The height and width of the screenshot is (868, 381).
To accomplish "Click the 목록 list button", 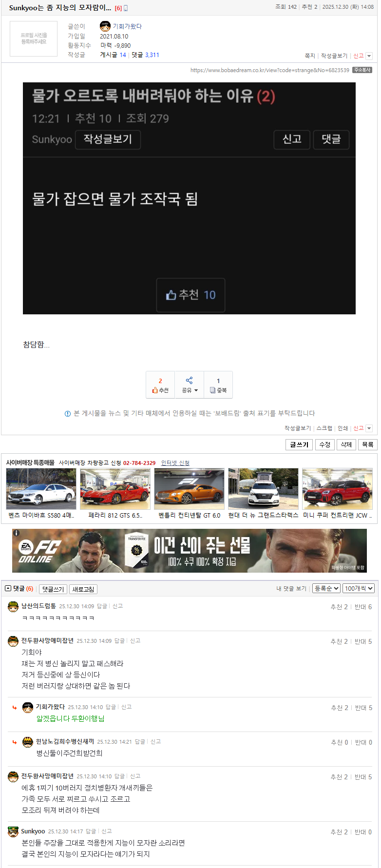I will pyautogui.click(x=368, y=444).
